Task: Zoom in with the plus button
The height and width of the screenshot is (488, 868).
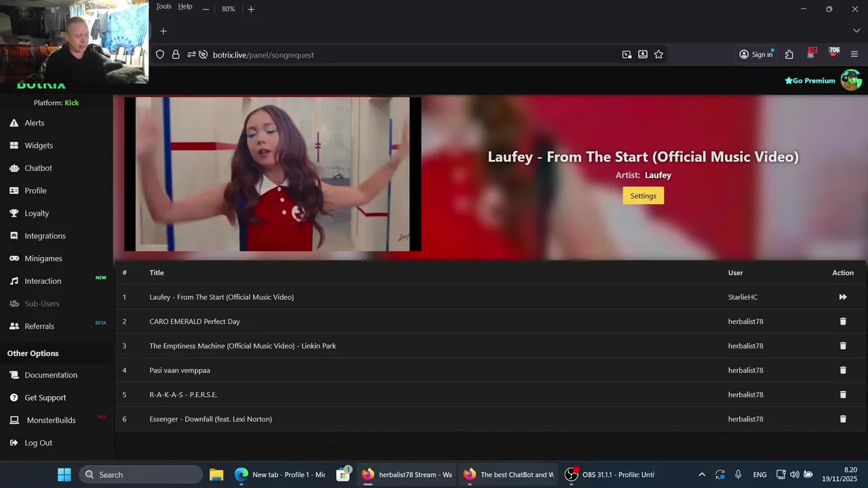Action: (251, 9)
